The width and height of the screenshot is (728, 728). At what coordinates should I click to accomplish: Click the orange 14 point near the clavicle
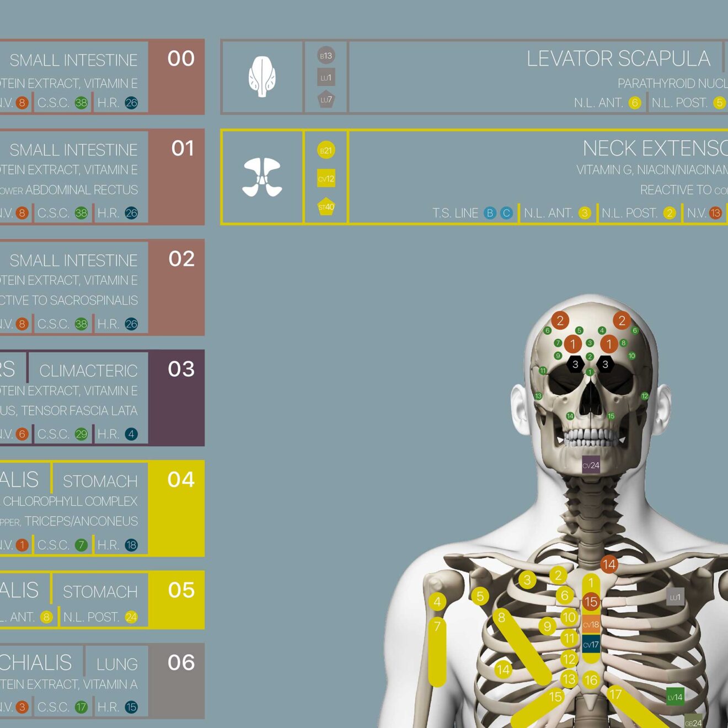coord(609,564)
